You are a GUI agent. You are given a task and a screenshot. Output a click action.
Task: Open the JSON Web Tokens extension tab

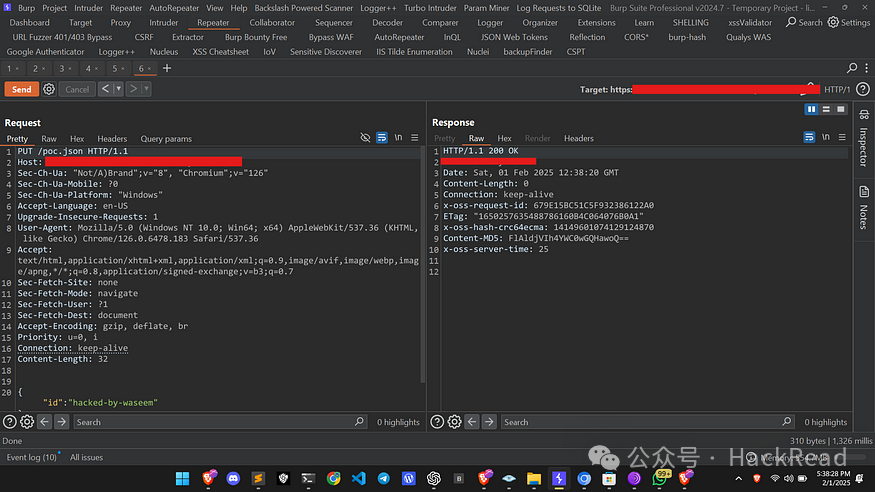coord(515,37)
